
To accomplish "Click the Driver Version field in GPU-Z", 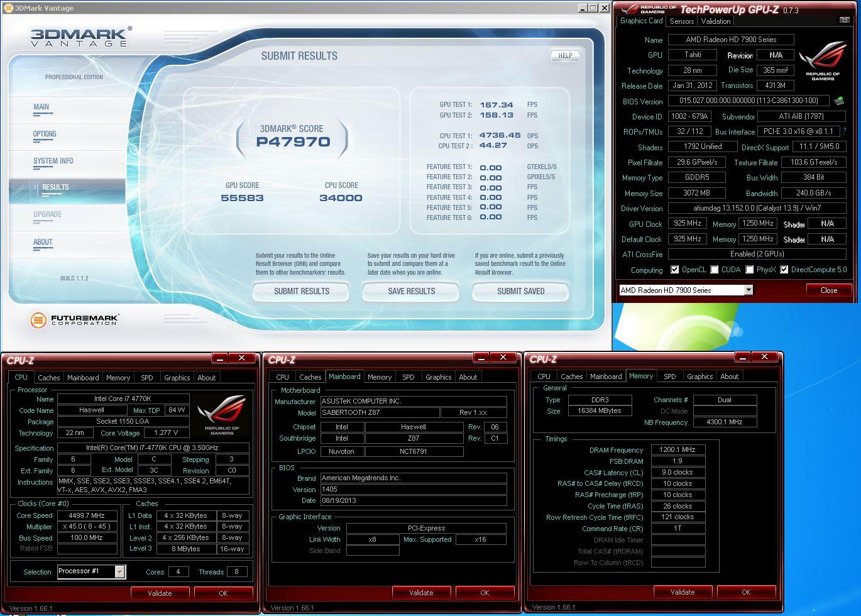I will point(757,208).
